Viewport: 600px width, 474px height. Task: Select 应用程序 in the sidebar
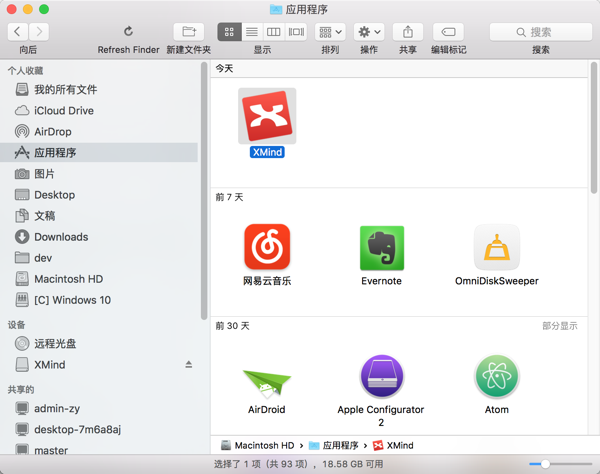pos(99,153)
